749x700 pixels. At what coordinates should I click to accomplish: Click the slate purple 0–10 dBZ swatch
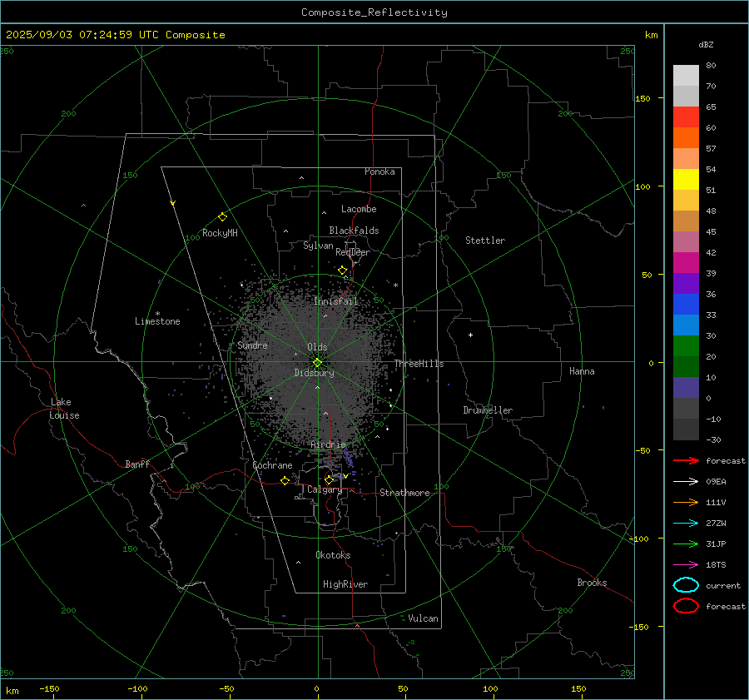coord(686,388)
